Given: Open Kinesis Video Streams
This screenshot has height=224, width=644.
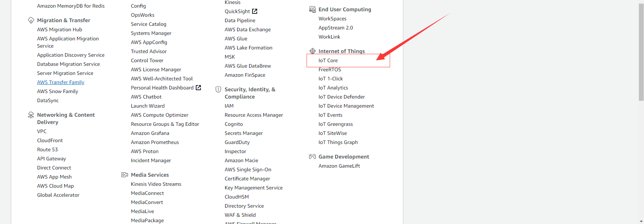Looking at the screenshot, I should coord(156,184).
